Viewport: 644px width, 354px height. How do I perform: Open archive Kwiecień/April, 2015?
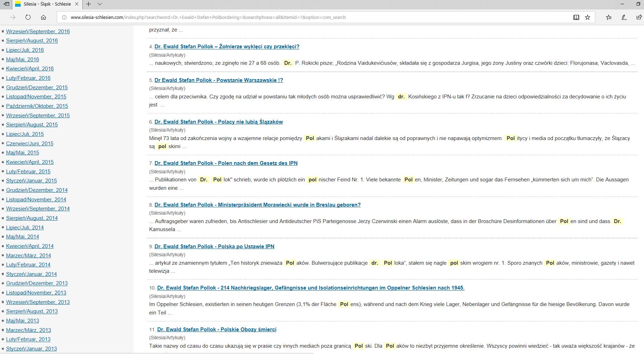point(30,162)
